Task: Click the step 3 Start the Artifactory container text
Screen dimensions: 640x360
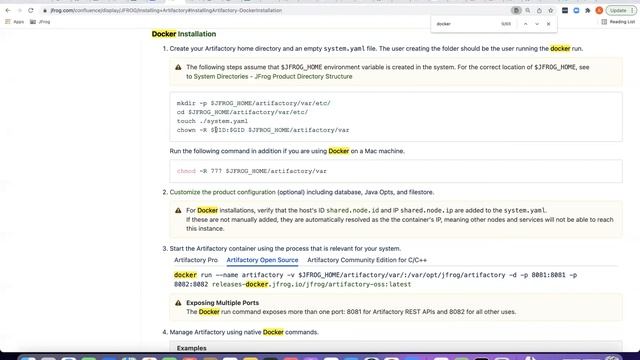Action: tap(285, 249)
